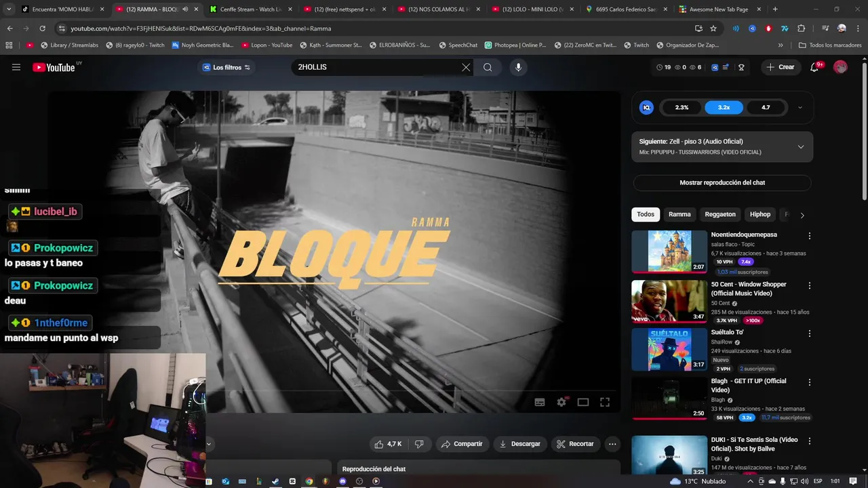Open options menu for 50 Cent Window Shopper
The width and height of the screenshot is (868, 488).
pos(809,285)
